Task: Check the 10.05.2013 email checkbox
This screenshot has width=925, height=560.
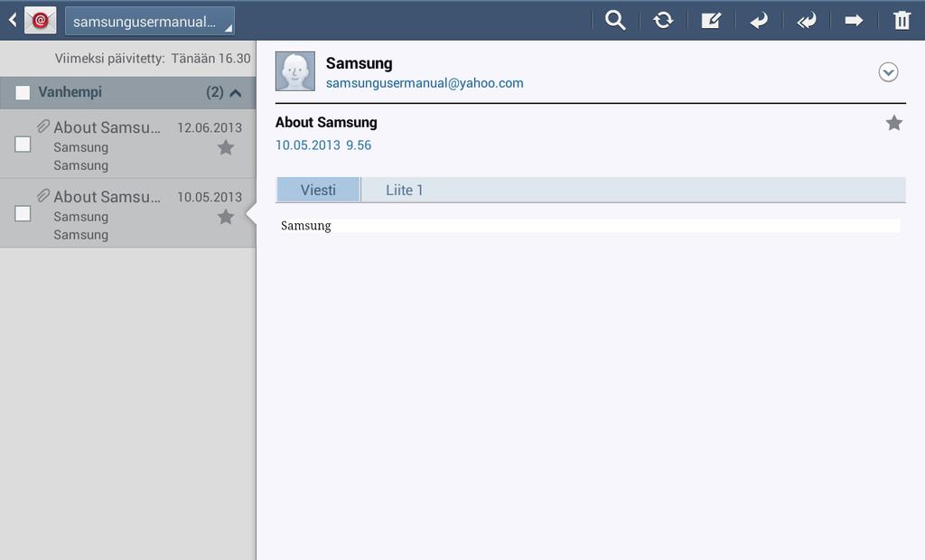Action: tap(23, 214)
